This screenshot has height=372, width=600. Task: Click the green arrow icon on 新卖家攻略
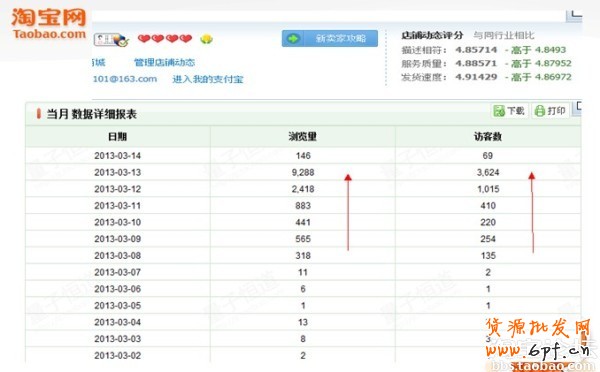point(293,38)
